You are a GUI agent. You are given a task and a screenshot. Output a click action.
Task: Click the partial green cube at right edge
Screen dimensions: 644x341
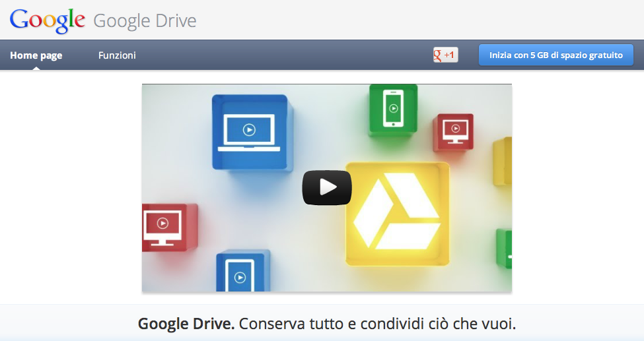click(x=504, y=249)
